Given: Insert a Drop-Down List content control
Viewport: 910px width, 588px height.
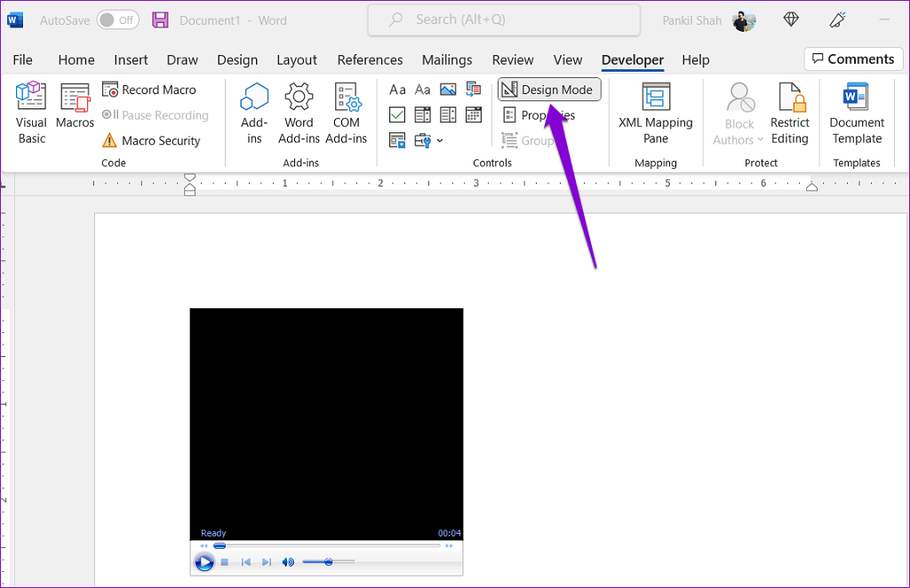Looking at the screenshot, I should (448, 115).
